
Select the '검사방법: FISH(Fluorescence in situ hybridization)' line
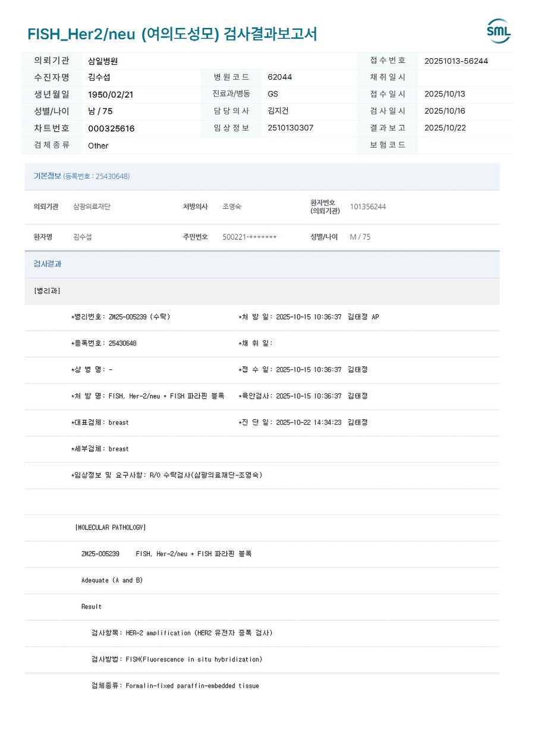[x=177, y=659]
